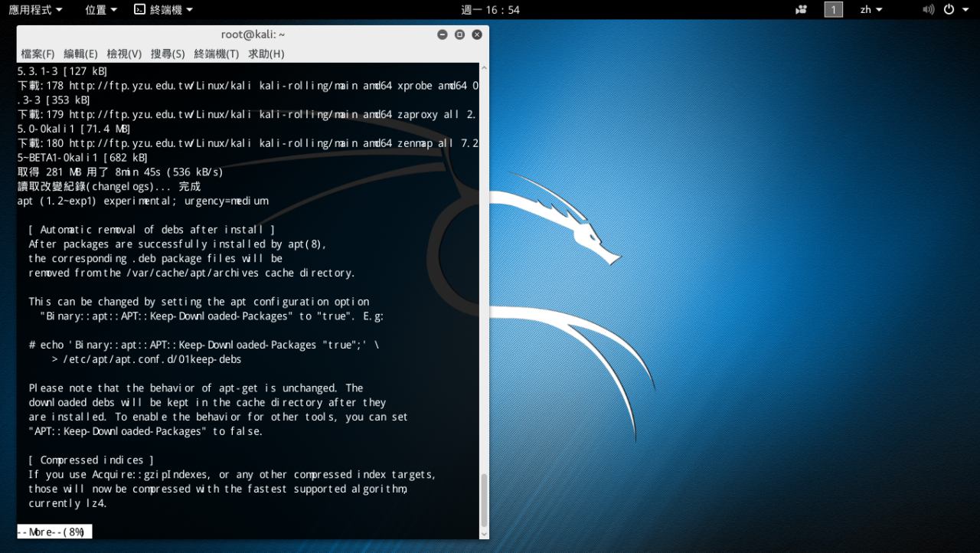Click the volume speaker icon

pos(929,10)
